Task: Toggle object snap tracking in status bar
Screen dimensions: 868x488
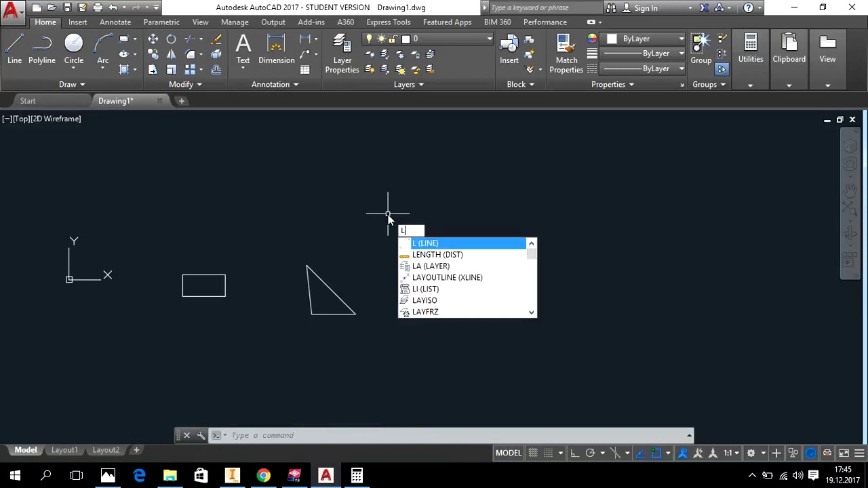Action: click(640, 453)
